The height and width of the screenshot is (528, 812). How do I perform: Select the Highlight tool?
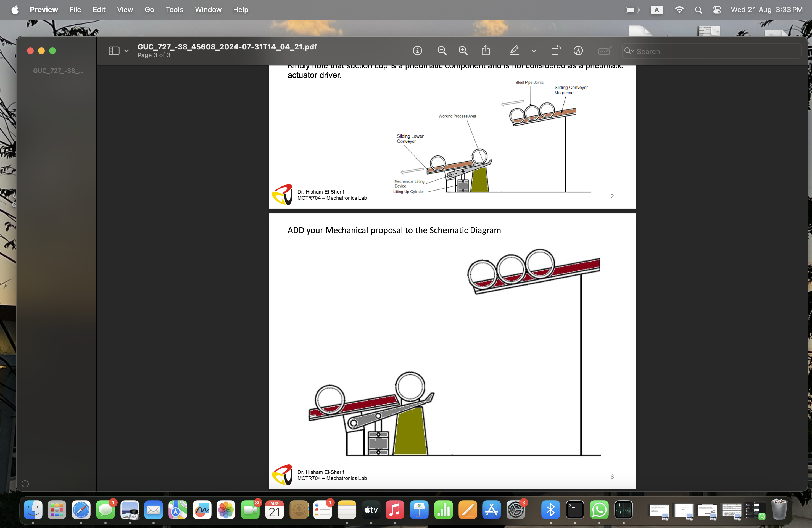(x=514, y=51)
